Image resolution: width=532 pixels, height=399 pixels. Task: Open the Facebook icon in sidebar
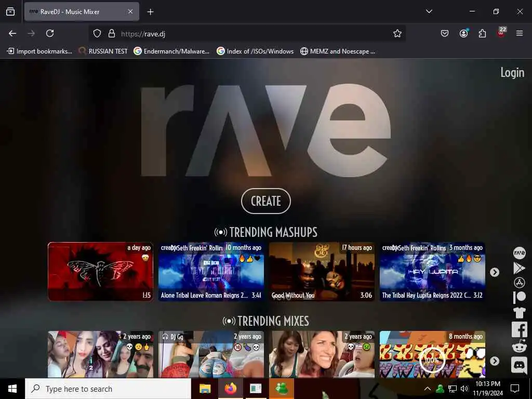point(519,329)
